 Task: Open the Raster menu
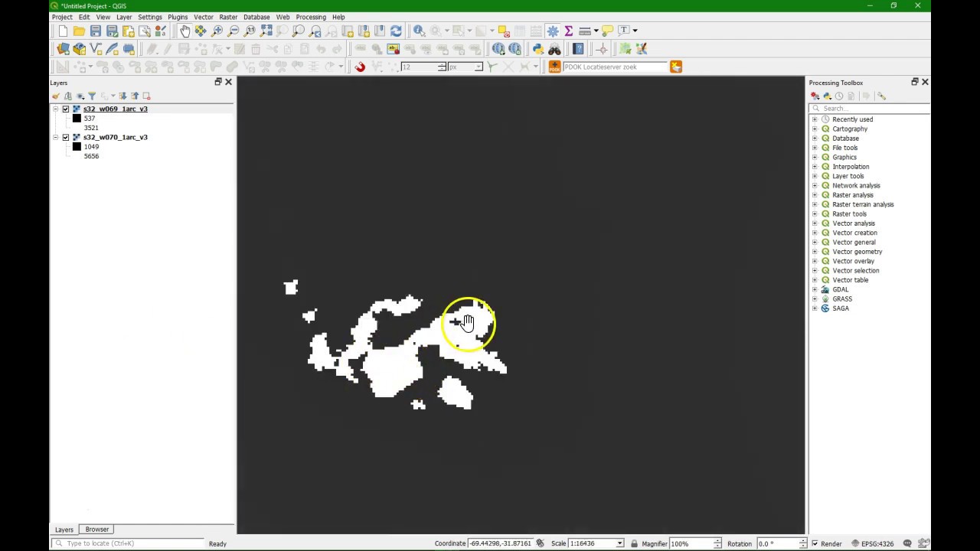point(228,17)
